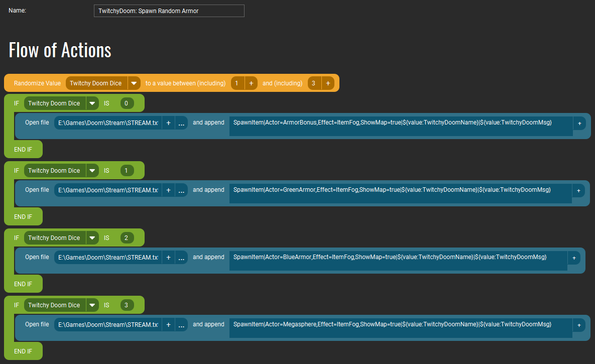The image size is (595, 364).
Task: Click plus after BlueArmor append text
Action: [574, 258]
